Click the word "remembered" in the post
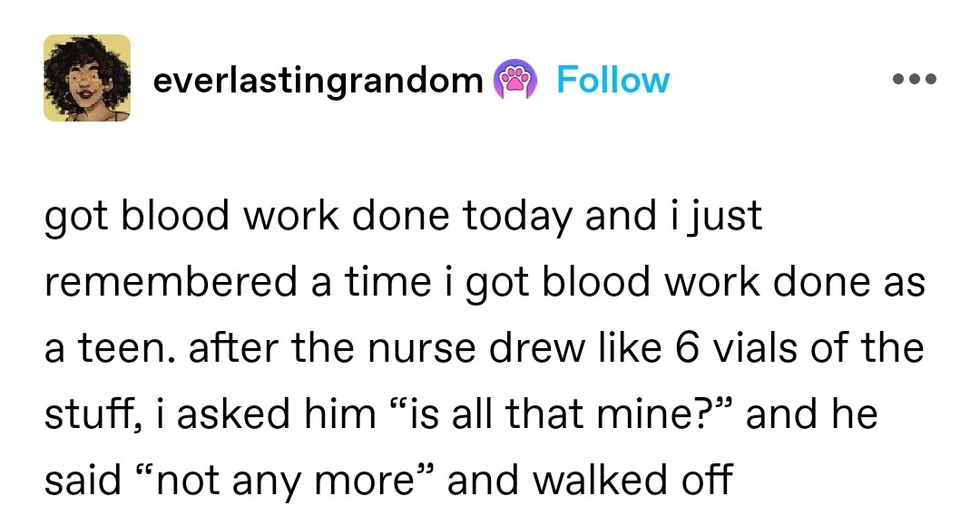The image size is (980, 525). click(172, 284)
